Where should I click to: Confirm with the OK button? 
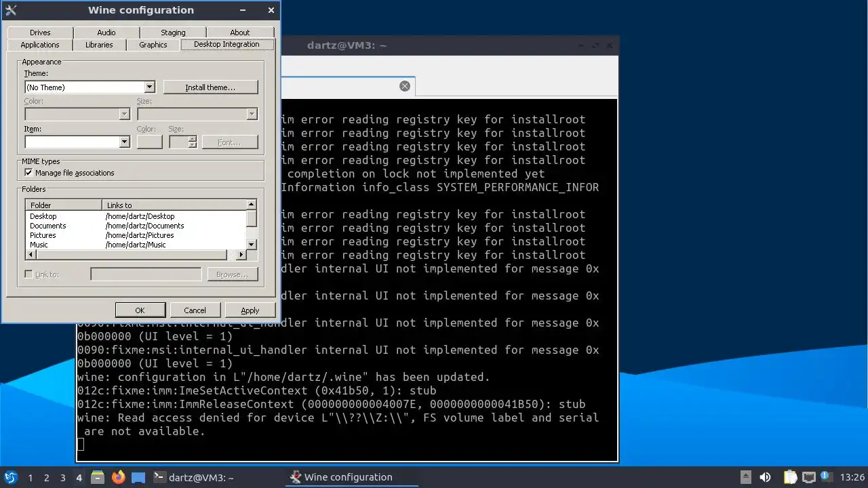(140, 310)
